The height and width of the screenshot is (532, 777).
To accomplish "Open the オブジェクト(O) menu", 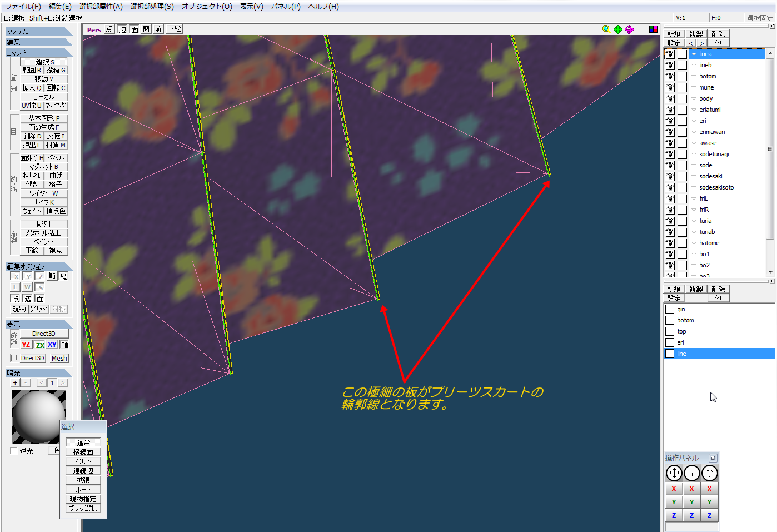I will (x=207, y=7).
